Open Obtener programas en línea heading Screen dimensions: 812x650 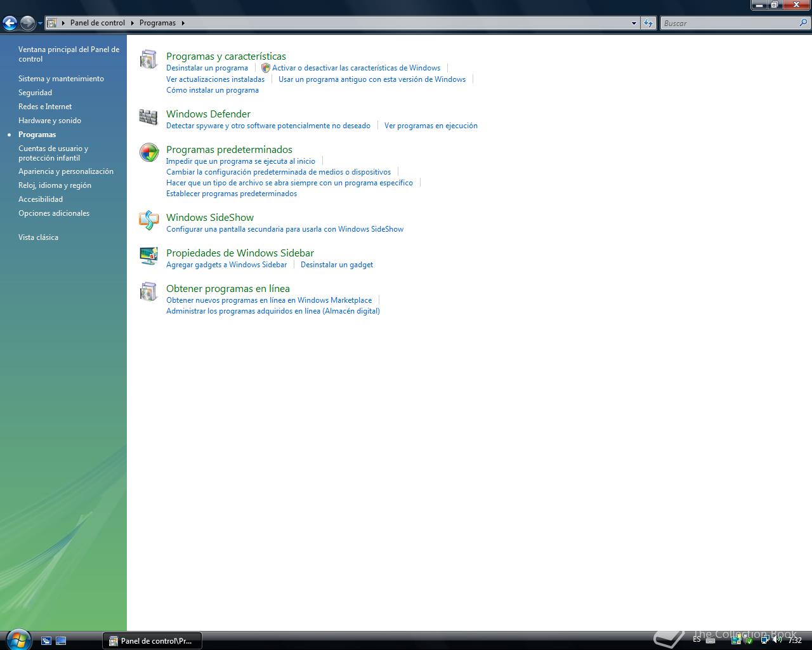pyautogui.click(x=228, y=289)
